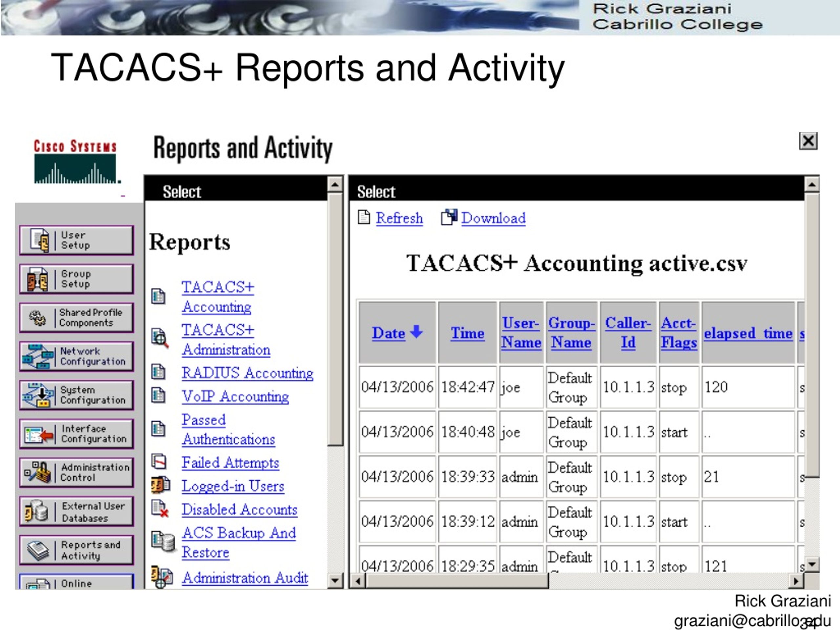
Task: Click up arrow of accounting table vertical scrollbar
Action: [x=812, y=185]
